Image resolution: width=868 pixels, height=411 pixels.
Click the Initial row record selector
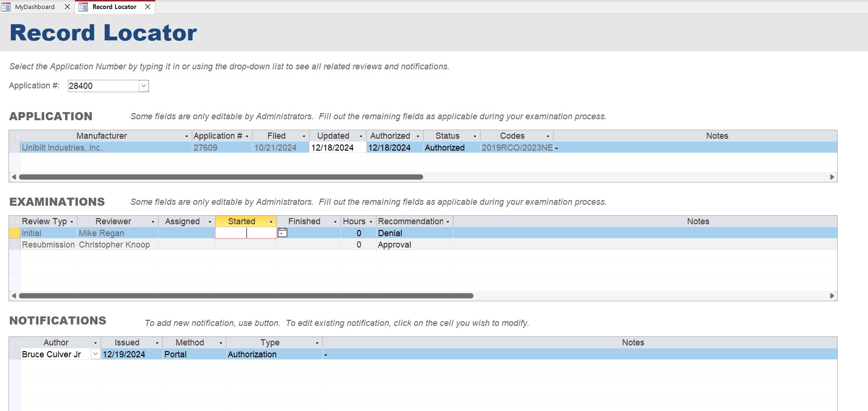[x=15, y=233]
